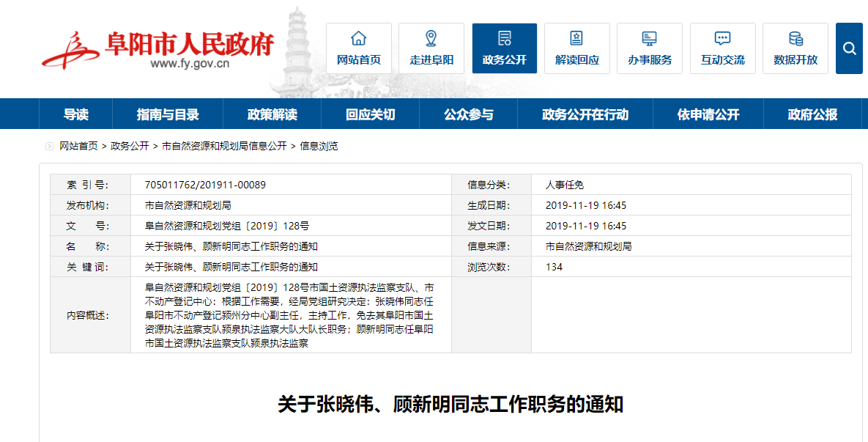The height and width of the screenshot is (442, 868).
Task: Click the 阜阳市人民政府 site logo
Action: (157, 50)
